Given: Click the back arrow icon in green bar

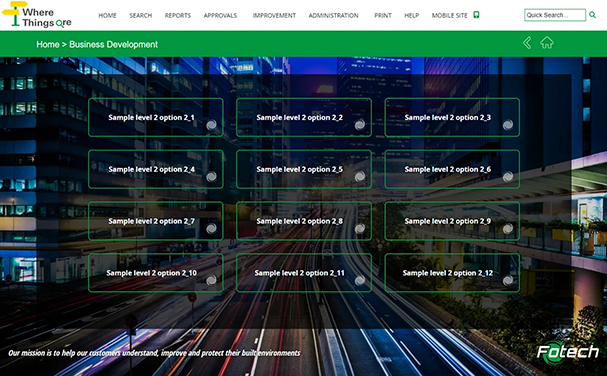Looking at the screenshot, I should (x=527, y=43).
